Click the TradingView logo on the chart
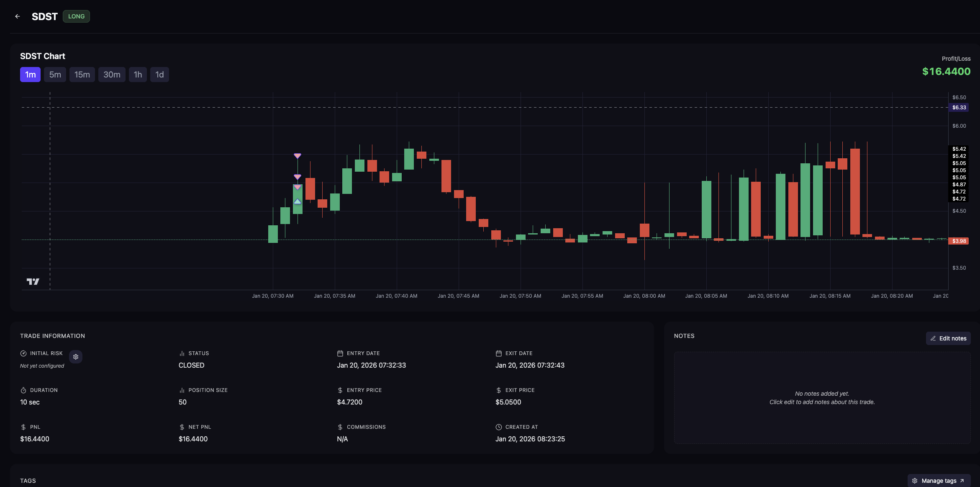This screenshot has width=980, height=487. (x=33, y=281)
